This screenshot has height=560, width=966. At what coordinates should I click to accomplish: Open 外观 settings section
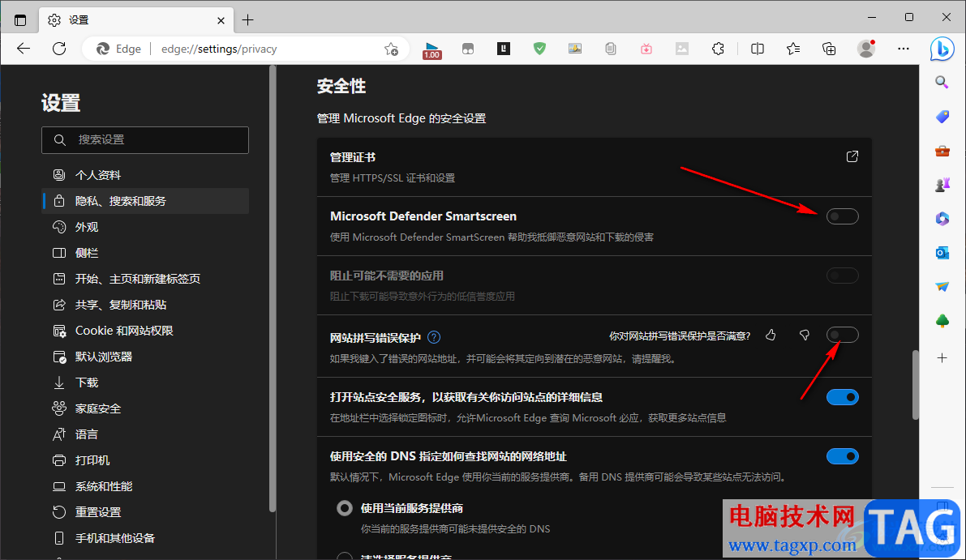[145, 227]
